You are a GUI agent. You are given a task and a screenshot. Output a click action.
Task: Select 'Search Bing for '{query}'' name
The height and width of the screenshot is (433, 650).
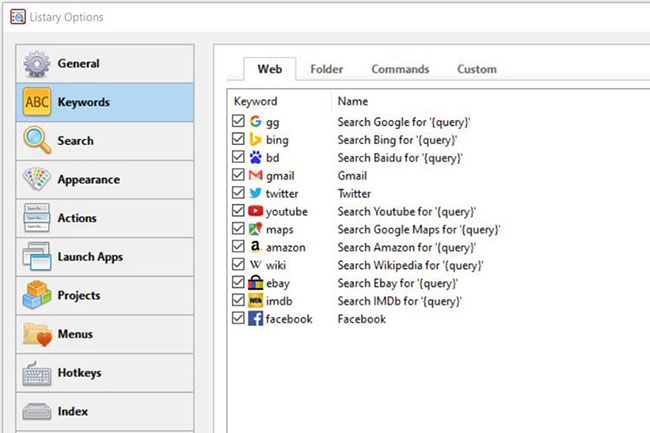click(x=398, y=140)
